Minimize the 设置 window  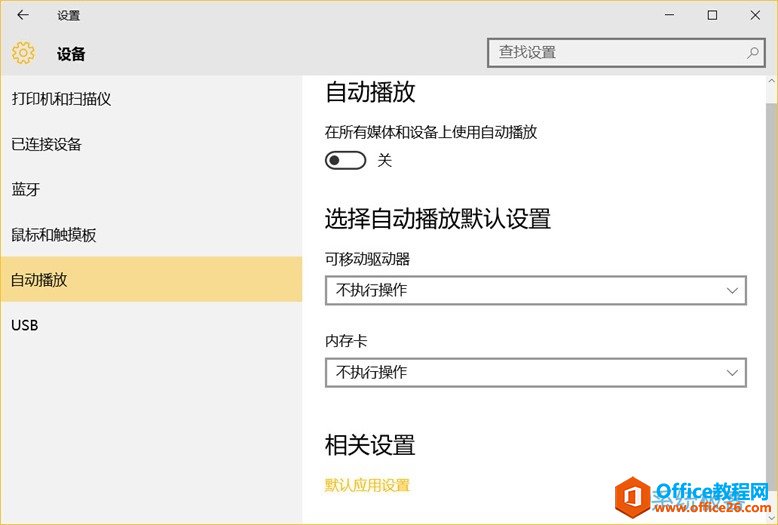[667, 15]
